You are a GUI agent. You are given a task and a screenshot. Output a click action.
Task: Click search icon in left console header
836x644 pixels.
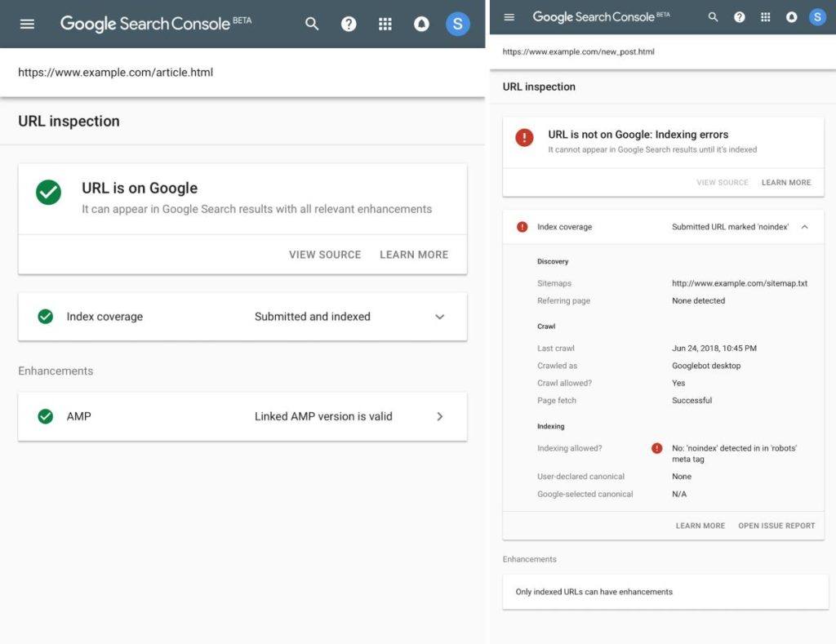pos(312,24)
